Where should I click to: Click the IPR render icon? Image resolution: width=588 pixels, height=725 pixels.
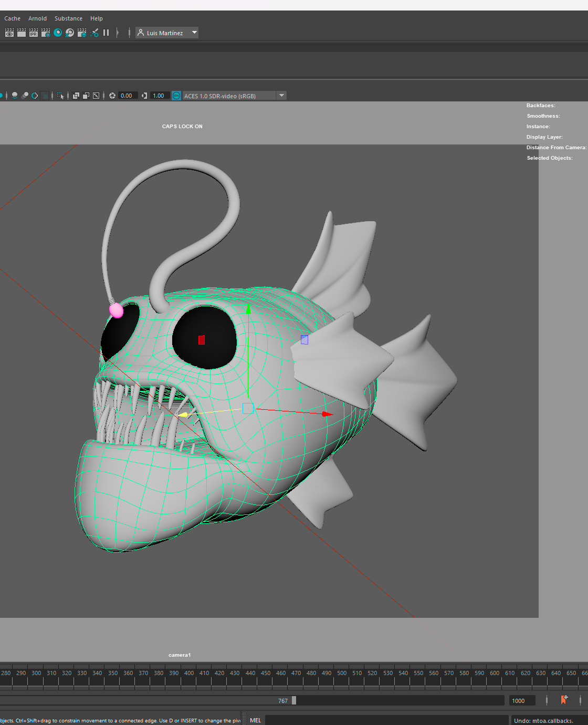coord(34,33)
